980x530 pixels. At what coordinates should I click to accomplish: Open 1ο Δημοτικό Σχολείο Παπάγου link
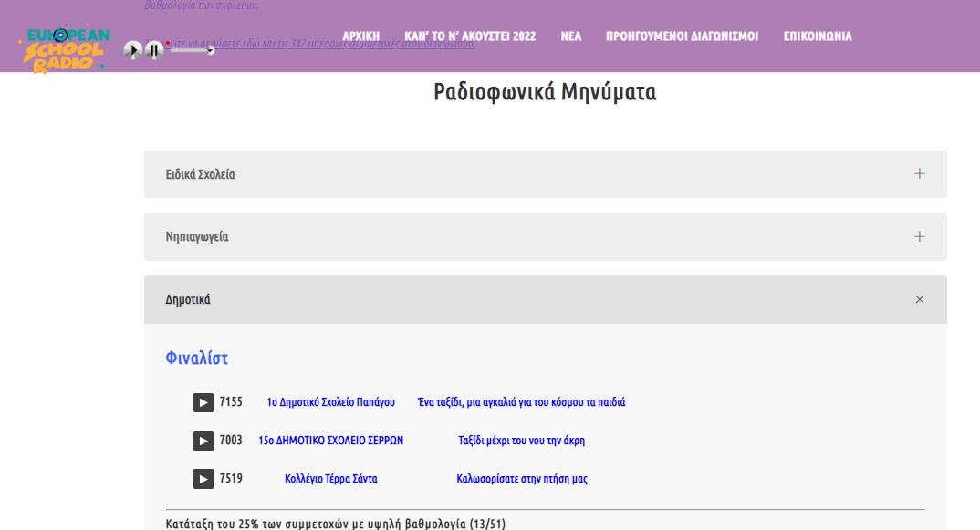(x=330, y=402)
